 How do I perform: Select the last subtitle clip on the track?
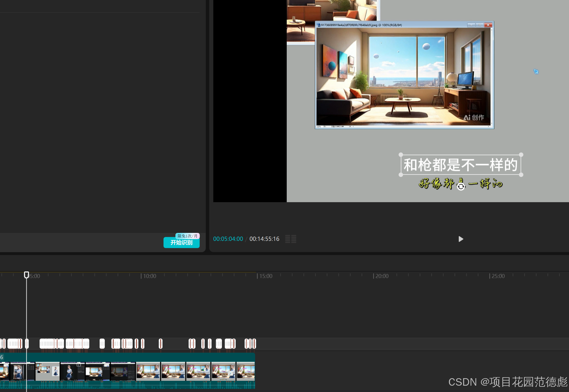pyautogui.click(x=254, y=343)
